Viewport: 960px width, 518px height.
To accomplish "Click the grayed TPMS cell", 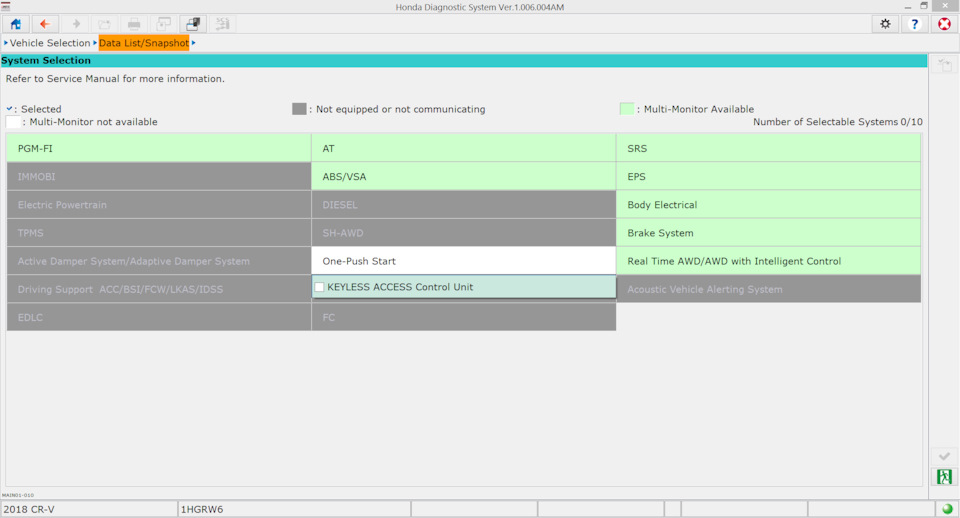I will [159, 233].
